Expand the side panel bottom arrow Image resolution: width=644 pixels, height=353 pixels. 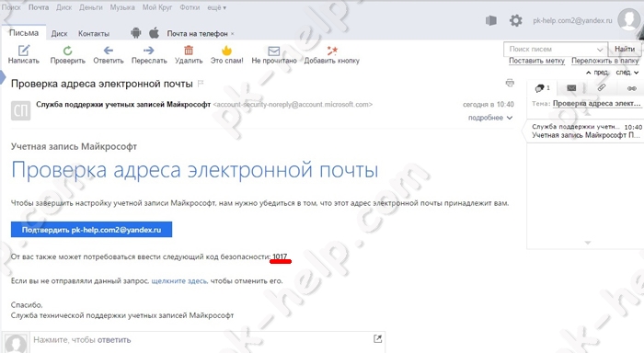click(x=588, y=243)
